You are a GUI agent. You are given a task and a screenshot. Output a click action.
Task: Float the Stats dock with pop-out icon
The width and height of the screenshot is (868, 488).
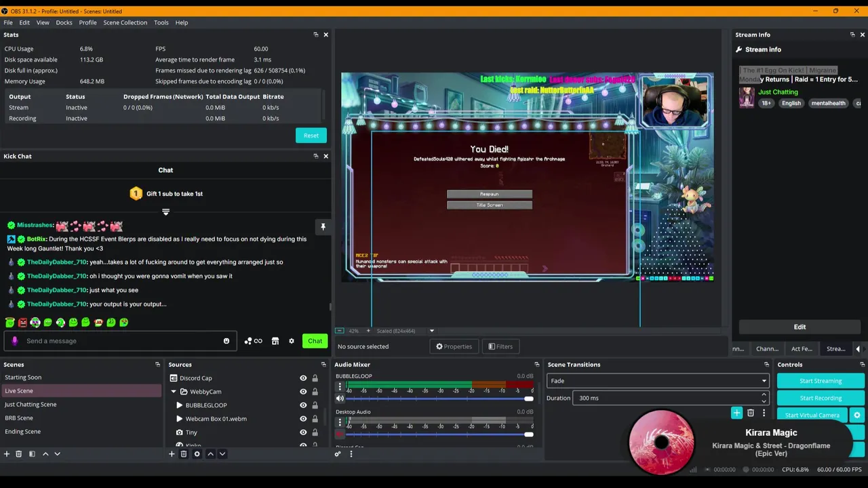(x=316, y=35)
